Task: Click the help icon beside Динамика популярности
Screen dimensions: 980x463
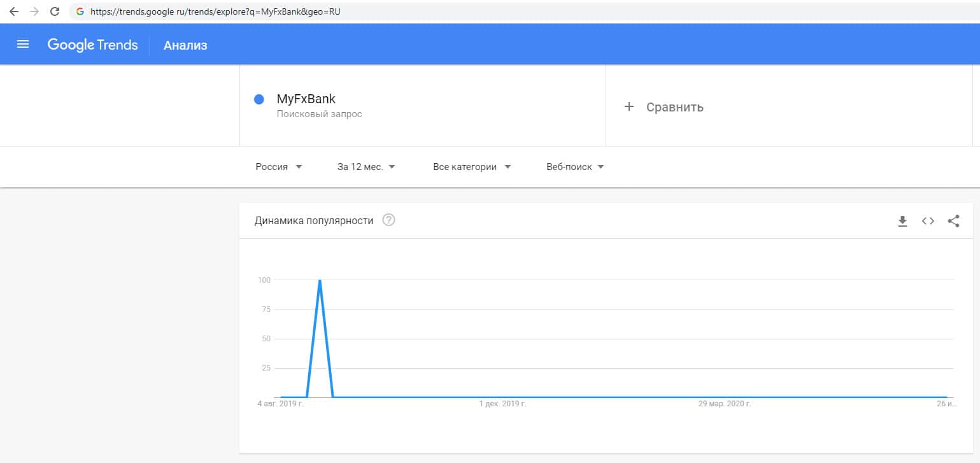Action: click(388, 220)
